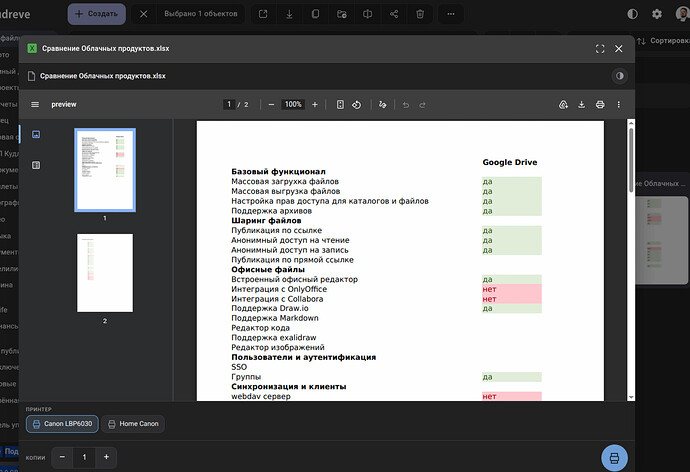This screenshot has width=690, height=472.
Task: Zoom in the PDF preview
Action: [315, 105]
